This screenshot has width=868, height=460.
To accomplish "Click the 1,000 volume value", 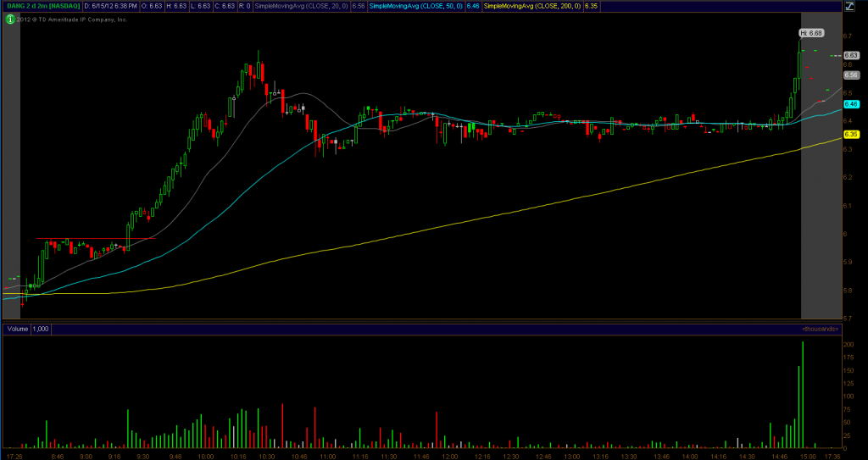I will (41, 329).
